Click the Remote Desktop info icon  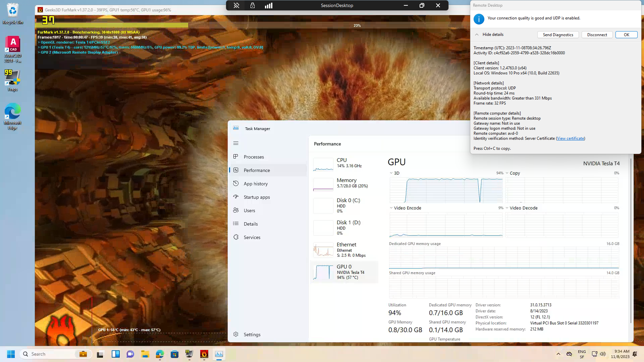(479, 19)
